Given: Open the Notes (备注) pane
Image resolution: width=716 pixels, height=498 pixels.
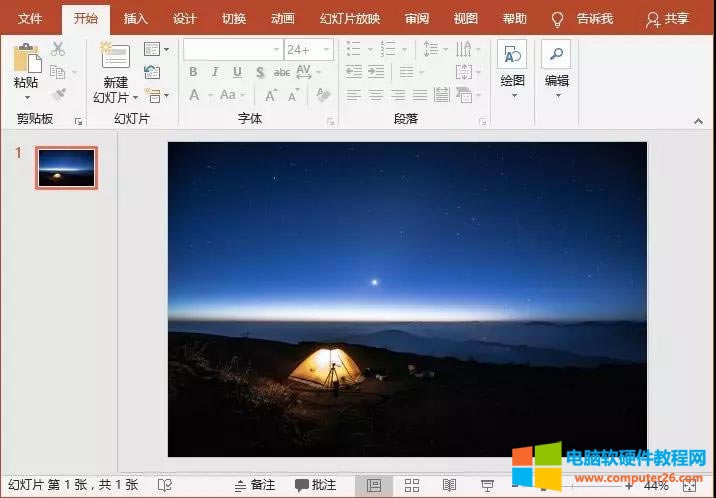Looking at the screenshot, I should coord(254,485).
